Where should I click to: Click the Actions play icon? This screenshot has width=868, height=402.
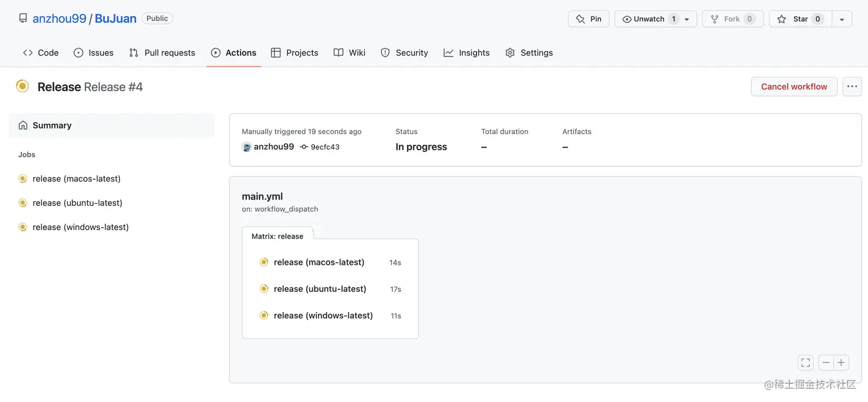point(216,53)
